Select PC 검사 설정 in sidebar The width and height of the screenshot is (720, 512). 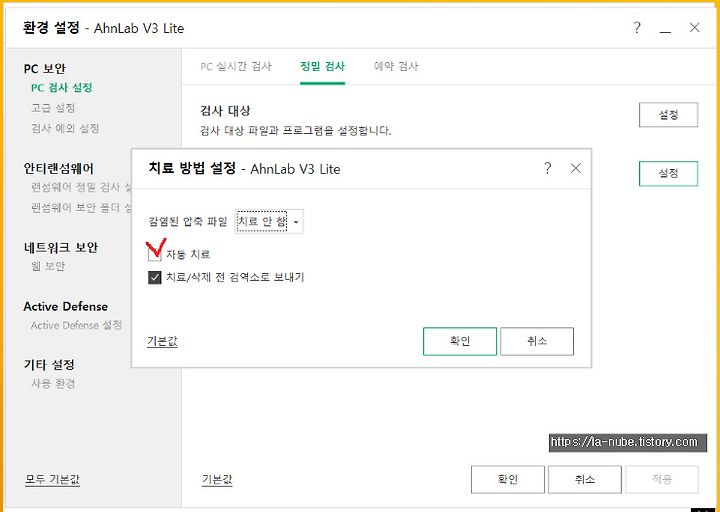point(62,88)
